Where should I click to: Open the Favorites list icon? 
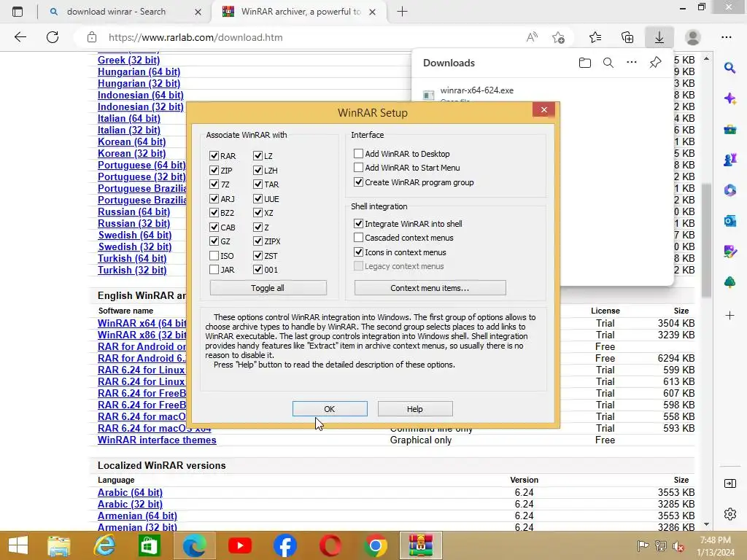coord(595,37)
